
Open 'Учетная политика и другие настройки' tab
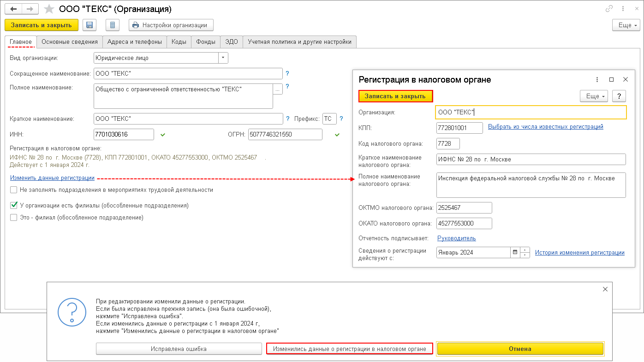[300, 42]
